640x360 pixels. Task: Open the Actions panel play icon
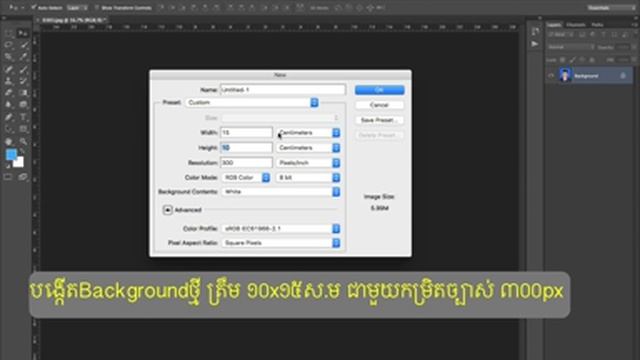click(535, 44)
